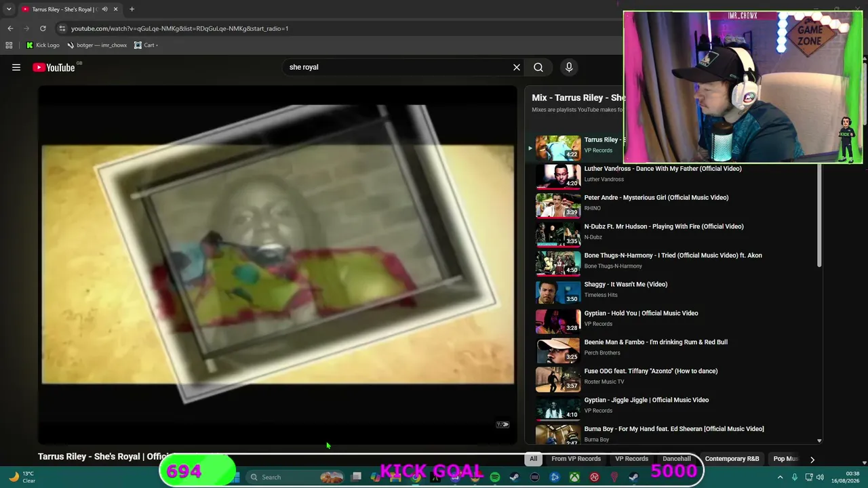Open the YouTube guide hamburger menu
Image resolution: width=868 pixels, height=488 pixels.
tap(16, 67)
